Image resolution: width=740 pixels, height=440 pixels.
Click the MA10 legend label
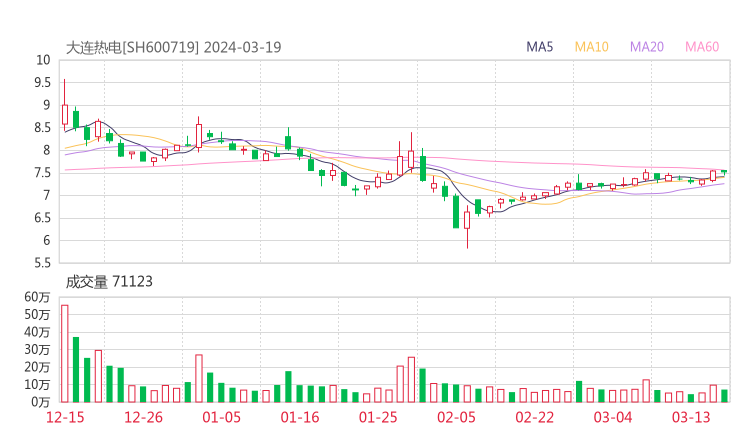pos(591,47)
